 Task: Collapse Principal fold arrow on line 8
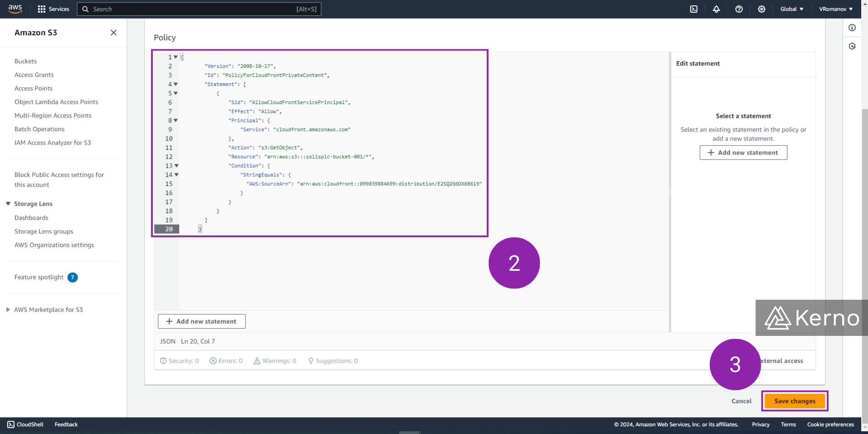175,120
